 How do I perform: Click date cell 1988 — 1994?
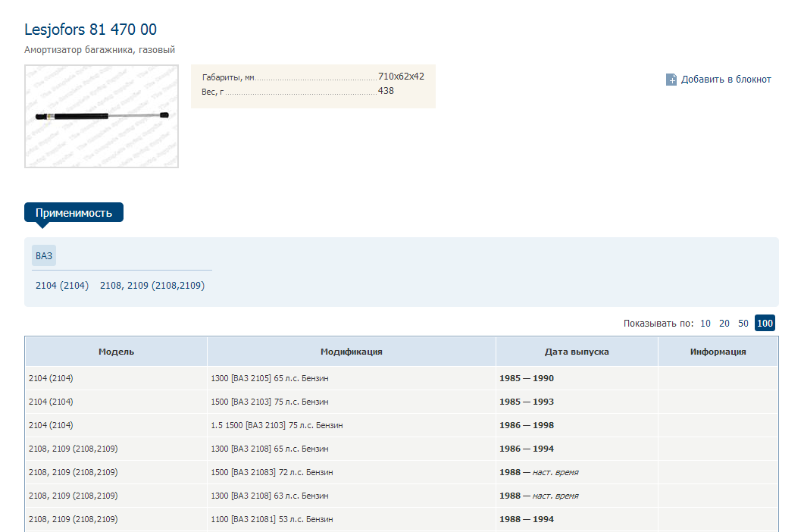pos(577,519)
